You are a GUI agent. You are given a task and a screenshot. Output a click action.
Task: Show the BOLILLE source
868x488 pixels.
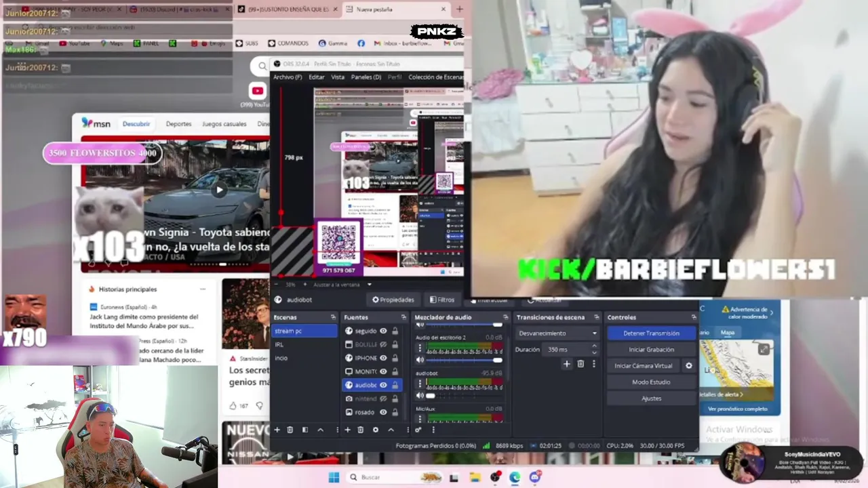(383, 344)
